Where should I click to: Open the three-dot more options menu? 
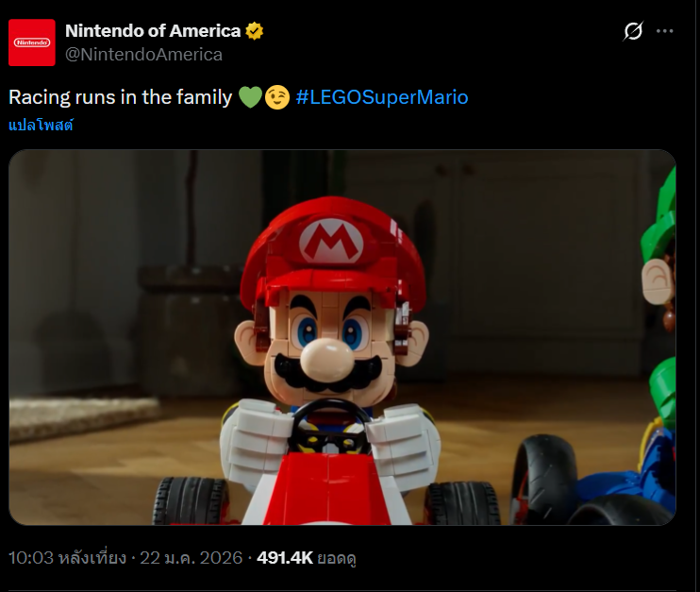[665, 31]
